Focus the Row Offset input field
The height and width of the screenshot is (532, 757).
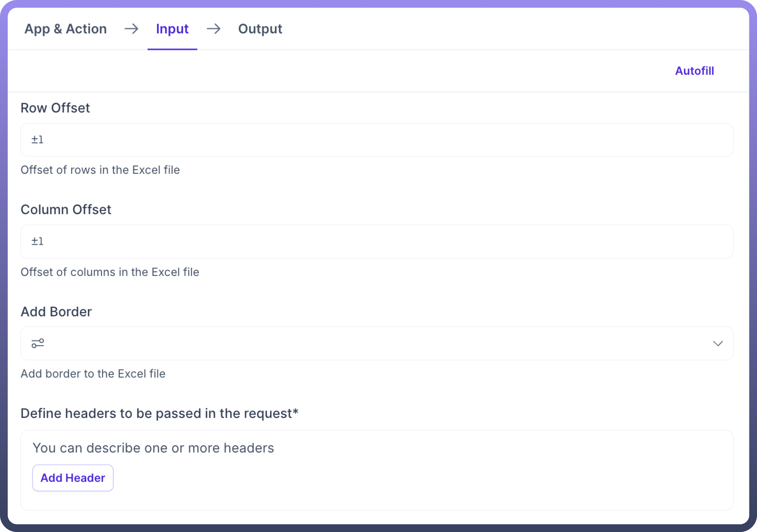click(377, 140)
